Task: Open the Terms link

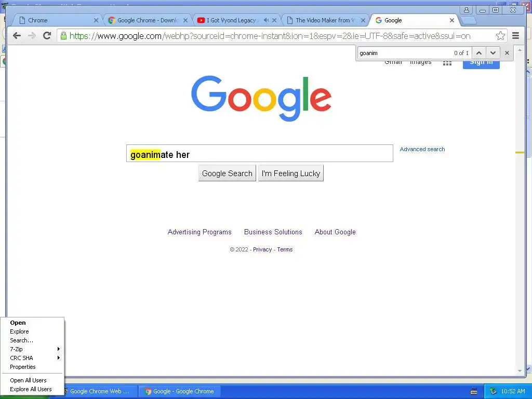Action: coord(285,249)
